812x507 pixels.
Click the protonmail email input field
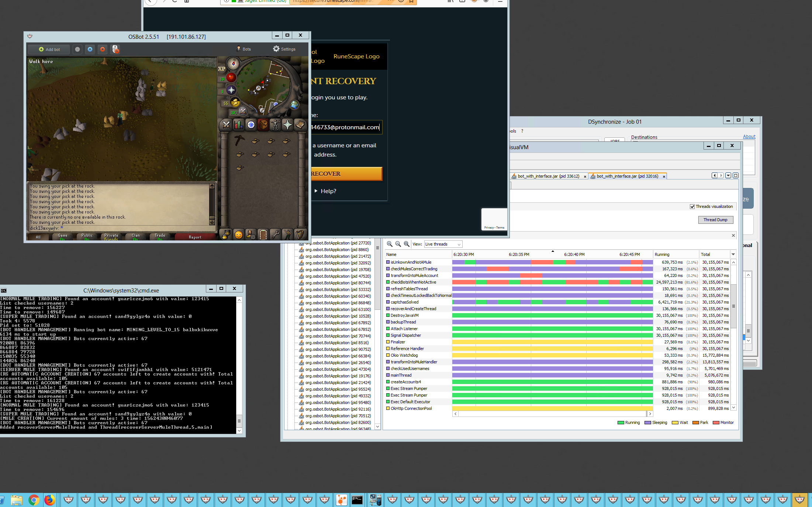click(346, 127)
